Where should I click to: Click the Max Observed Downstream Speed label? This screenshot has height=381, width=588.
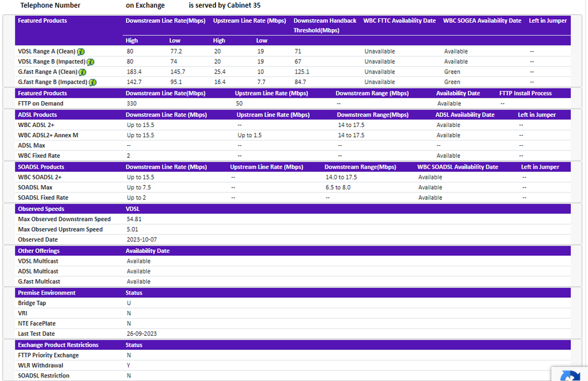pos(64,219)
